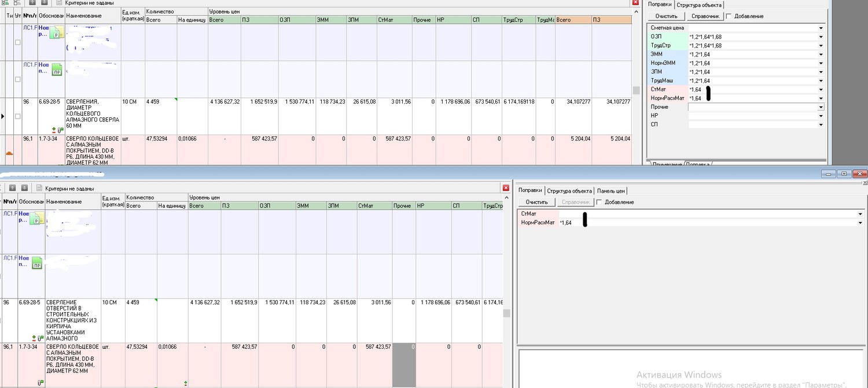
Task: Click 'Критерии не заданы' label in lower window
Action: (x=70, y=188)
